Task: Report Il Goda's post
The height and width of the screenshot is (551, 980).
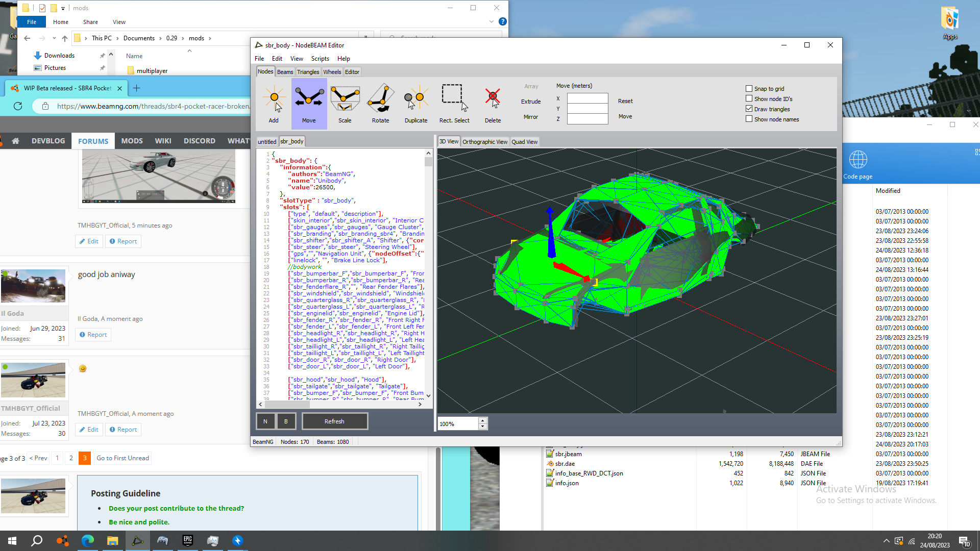Action: click(93, 335)
